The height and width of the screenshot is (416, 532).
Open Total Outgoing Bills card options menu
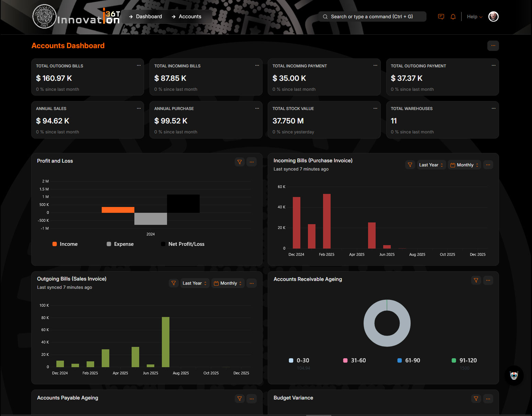(139, 65)
